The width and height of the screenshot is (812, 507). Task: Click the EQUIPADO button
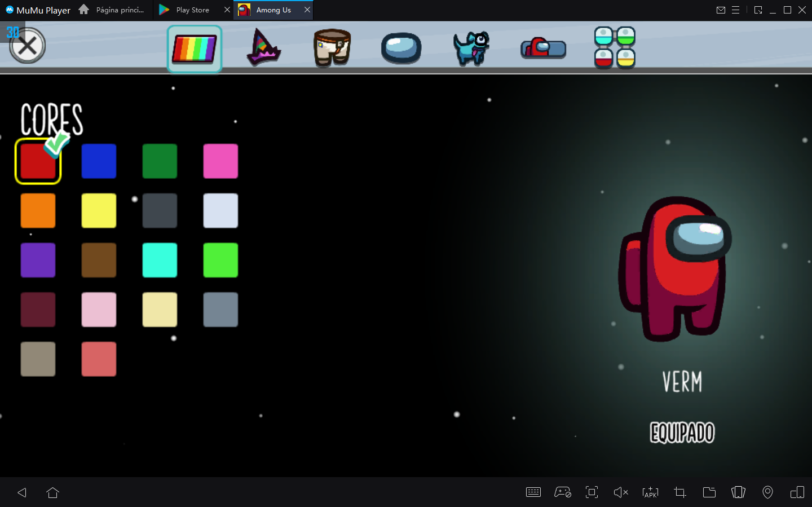[682, 433]
